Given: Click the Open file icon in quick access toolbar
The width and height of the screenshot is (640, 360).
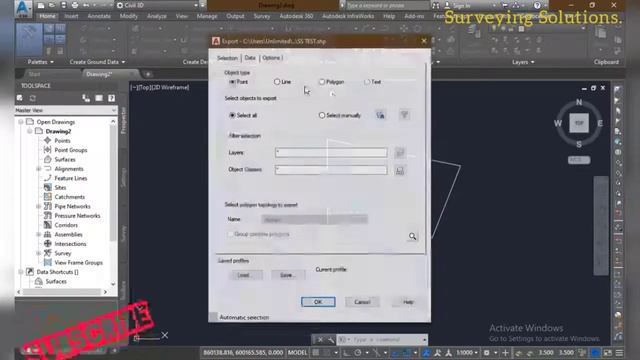Looking at the screenshot, I should point(52,5).
